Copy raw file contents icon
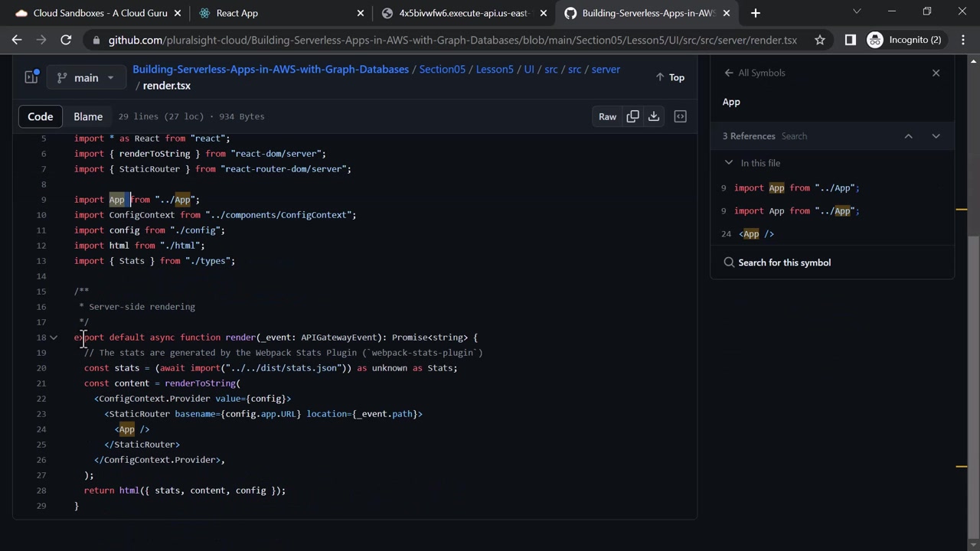The width and height of the screenshot is (980, 551). click(632, 116)
